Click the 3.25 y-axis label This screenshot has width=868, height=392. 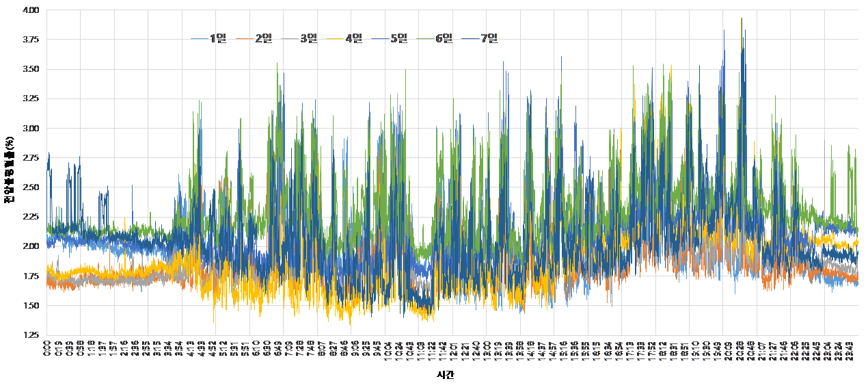29,99
